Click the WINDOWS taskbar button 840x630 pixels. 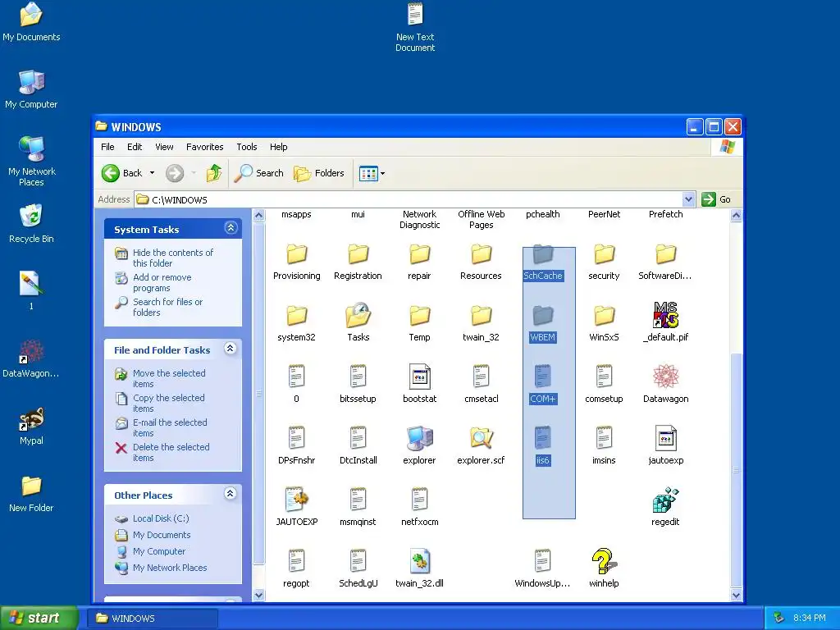coord(153,619)
